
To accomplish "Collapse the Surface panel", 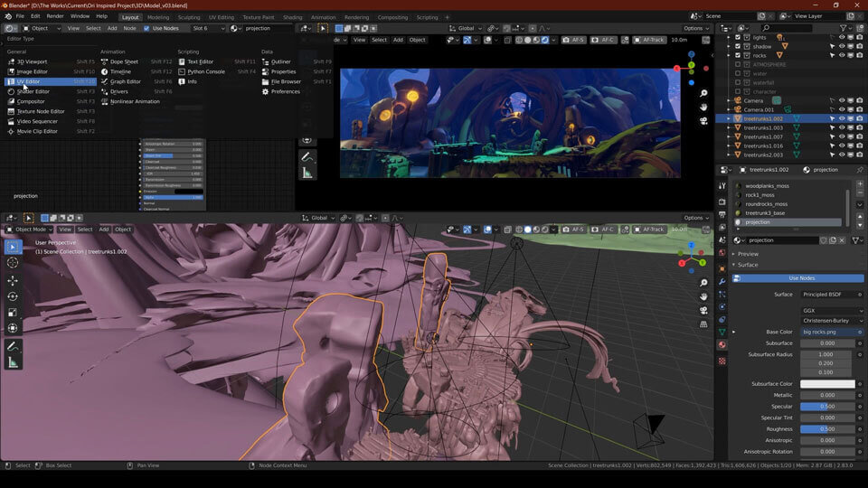I will (x=747, y=265).
